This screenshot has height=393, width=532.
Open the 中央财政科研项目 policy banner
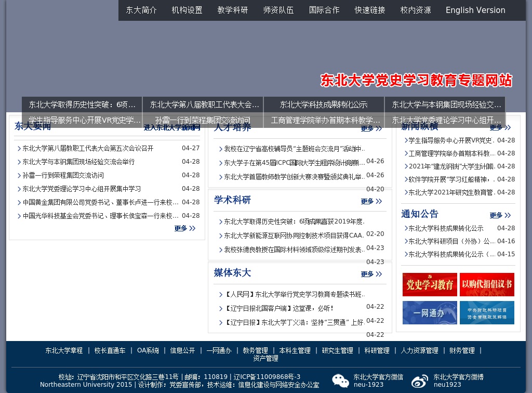pyautogui.click(x=487, y=312)
